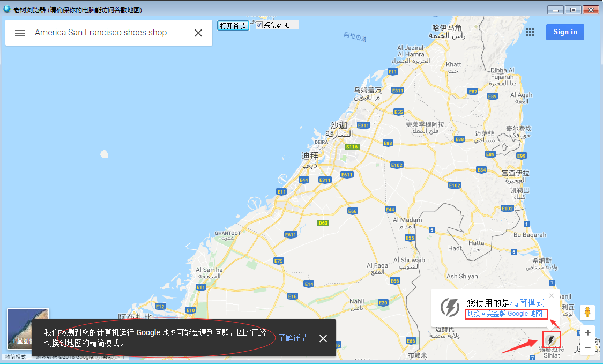Click the browser globe icon in title bar
This screenshot has height=364, width=603.
coord(6,9)
